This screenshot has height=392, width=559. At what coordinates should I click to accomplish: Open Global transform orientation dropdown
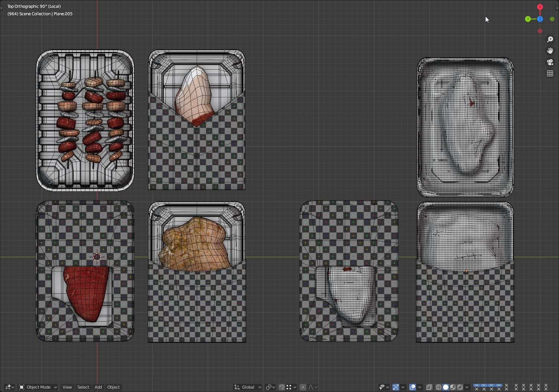pyautogui.click(x=248, y=387)
